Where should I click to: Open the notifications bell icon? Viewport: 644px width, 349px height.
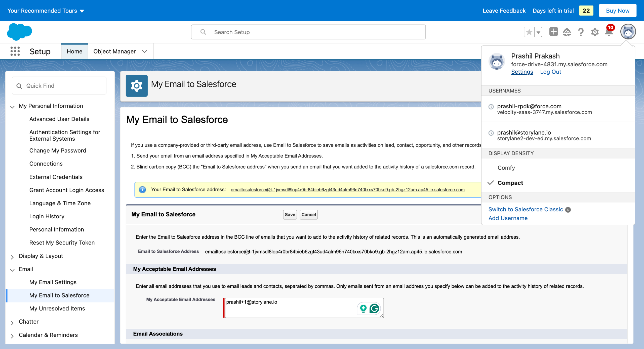tap(609, 32)
